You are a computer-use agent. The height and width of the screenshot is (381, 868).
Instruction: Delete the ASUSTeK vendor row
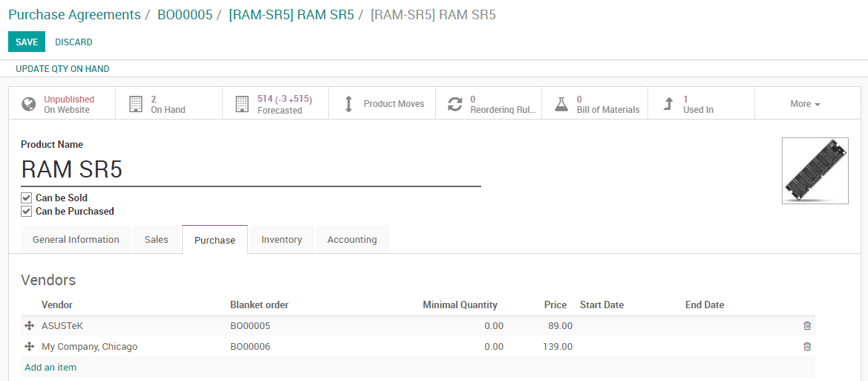[x=807, y=326]
